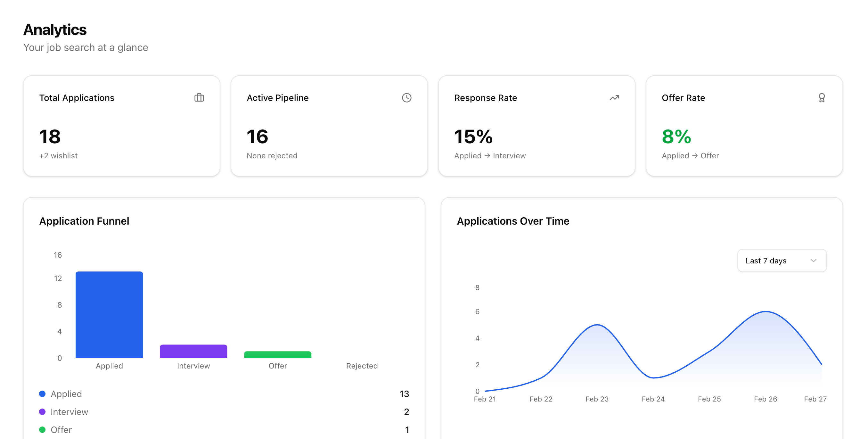Toggle the Applied series in the funnel legend
Image resolution: width=868 pixels, height=439 pixels.
click(66, 393)
